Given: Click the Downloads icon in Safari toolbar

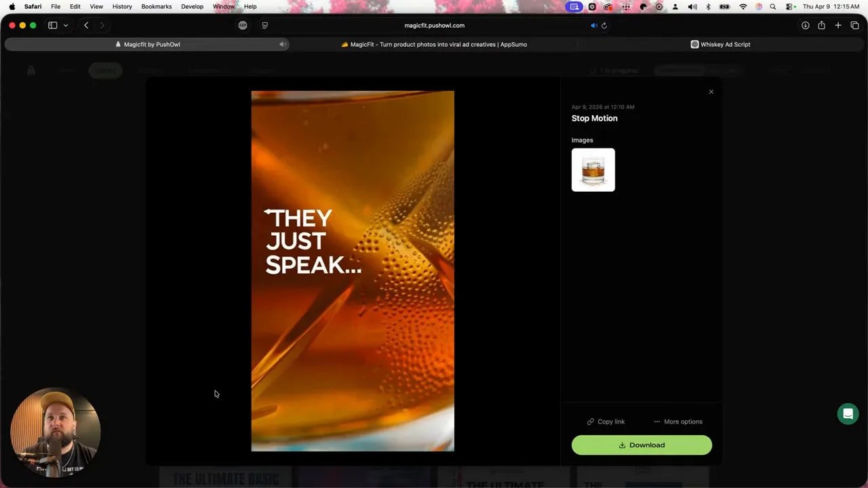Looking at the screenshot, I should click(804, 25).
